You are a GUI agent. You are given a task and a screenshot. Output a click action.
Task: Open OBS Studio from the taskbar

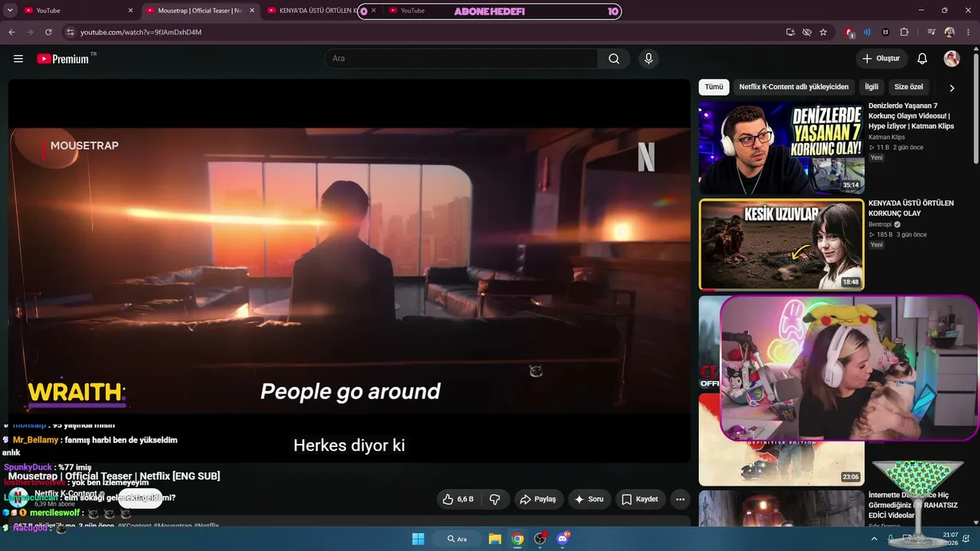[541, 539]
